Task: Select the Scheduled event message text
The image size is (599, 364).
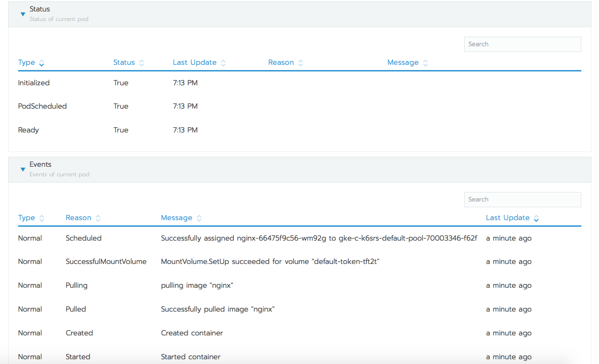Action: [x=319, y=238]
